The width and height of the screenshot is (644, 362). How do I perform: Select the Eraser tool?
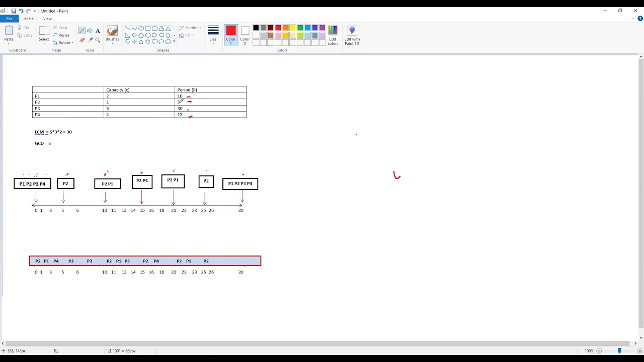tap(82, 40)
